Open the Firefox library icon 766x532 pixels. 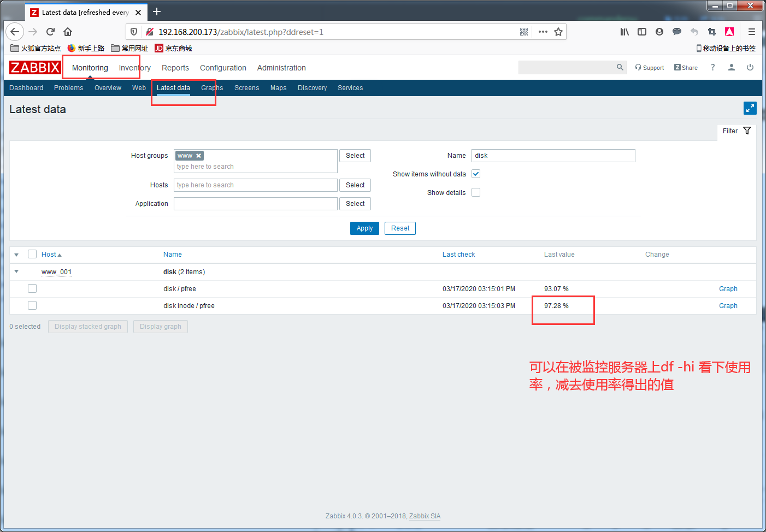(624, 32)
